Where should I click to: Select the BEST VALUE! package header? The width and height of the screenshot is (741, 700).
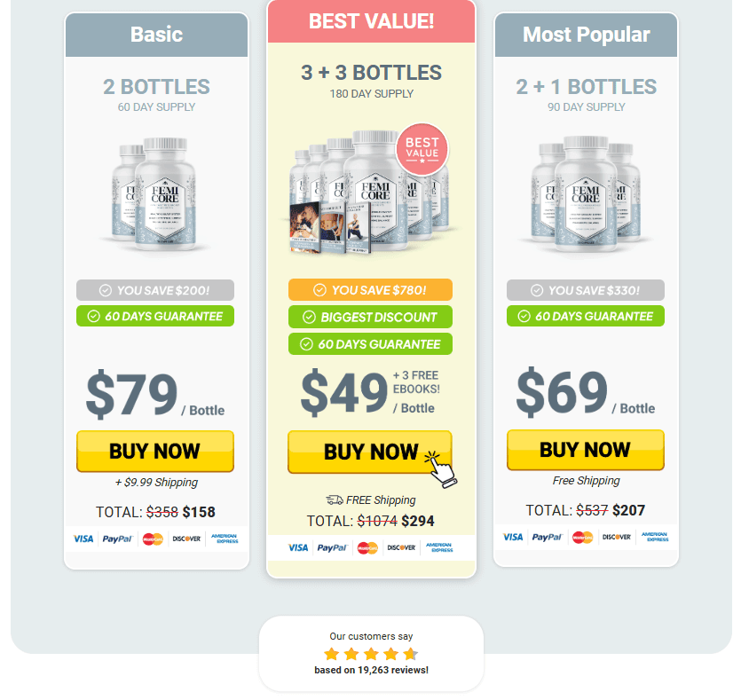point(372,21)
